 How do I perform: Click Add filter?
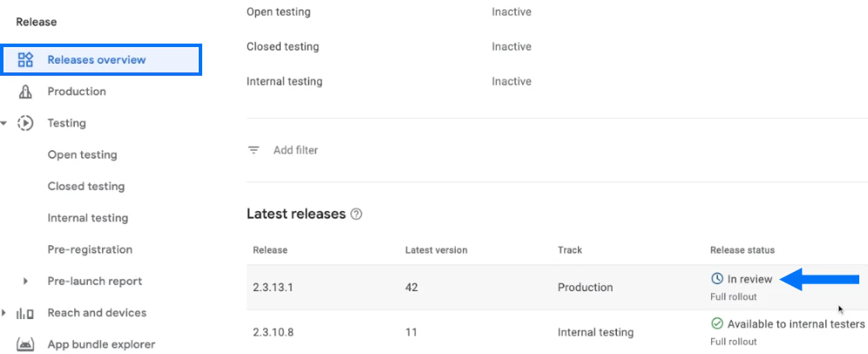pos(295,150)
